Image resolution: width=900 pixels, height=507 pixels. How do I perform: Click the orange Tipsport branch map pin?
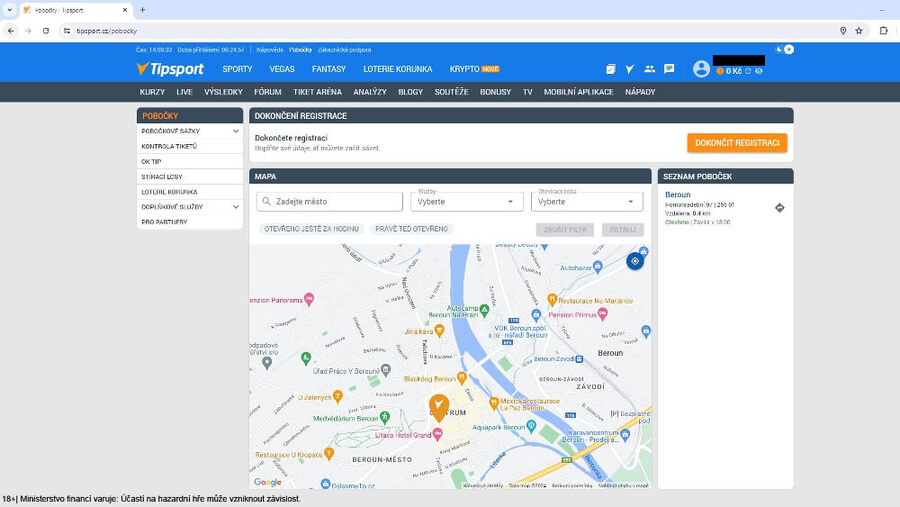click(x=439, y=407)
